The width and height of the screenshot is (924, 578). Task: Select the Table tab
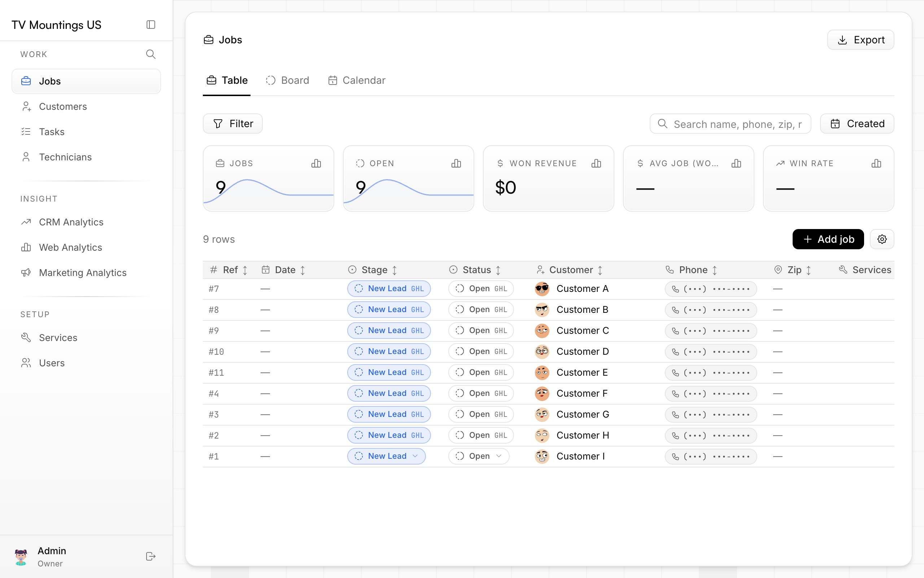tap(227, 80)
